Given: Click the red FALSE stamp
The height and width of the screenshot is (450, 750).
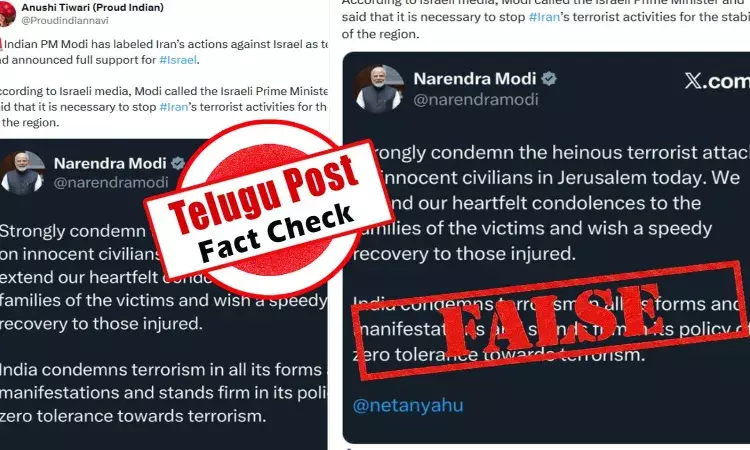Looking at the screenshot, I should [551, 320].
